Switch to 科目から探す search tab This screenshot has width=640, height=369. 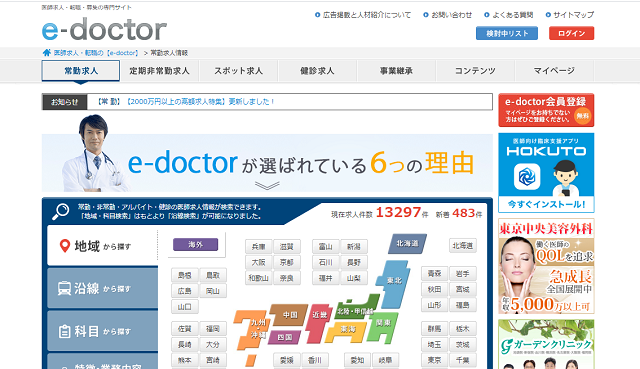click(102, 331)
